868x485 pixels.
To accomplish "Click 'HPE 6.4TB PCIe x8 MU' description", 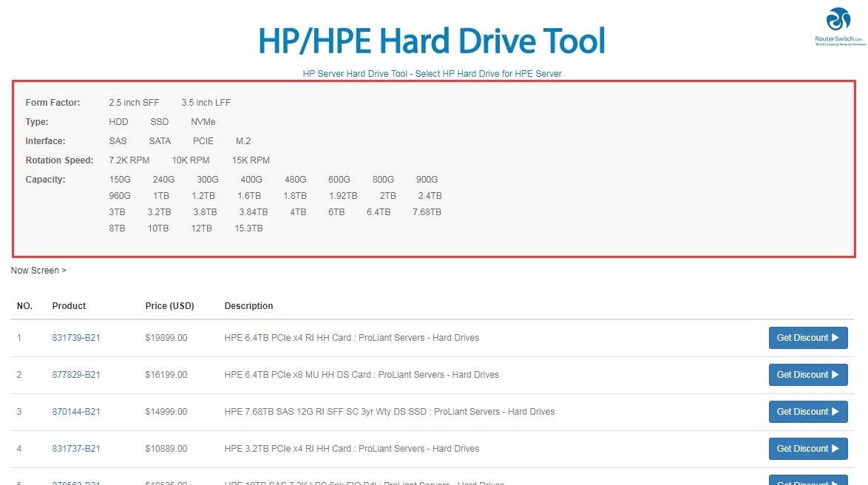I will [362, 375].
